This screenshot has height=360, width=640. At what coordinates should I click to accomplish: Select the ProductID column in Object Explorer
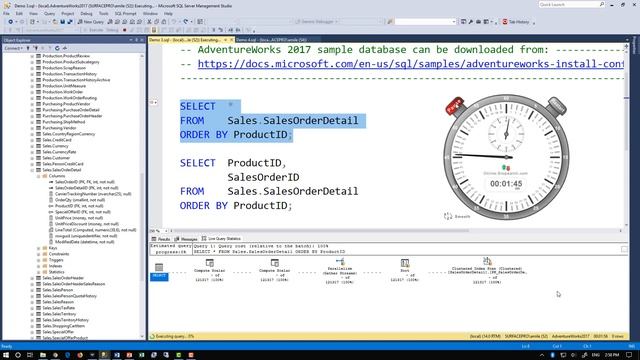[x=79, y=206]
